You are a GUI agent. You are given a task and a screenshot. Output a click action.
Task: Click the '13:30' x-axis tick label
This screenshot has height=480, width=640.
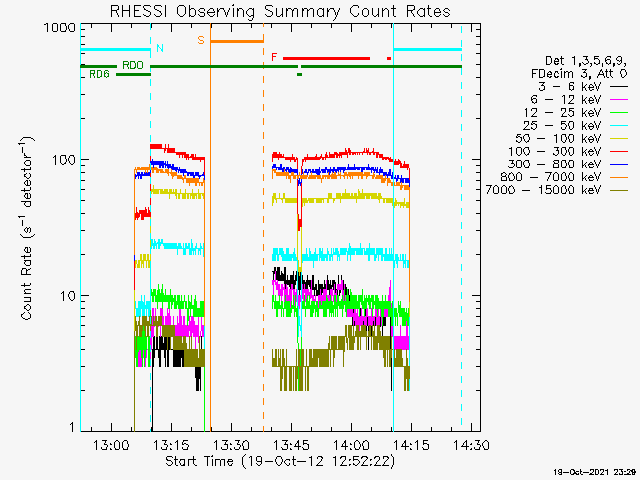[231, 444]
